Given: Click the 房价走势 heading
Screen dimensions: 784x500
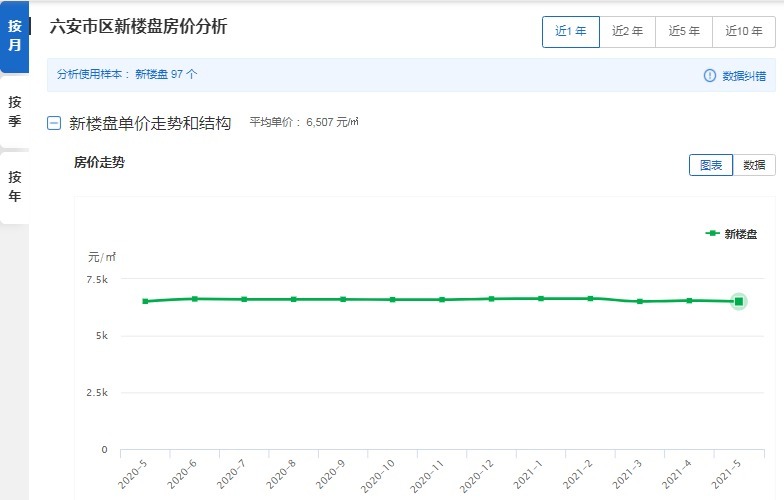Looking at the screenshot, I should [99, 162].
